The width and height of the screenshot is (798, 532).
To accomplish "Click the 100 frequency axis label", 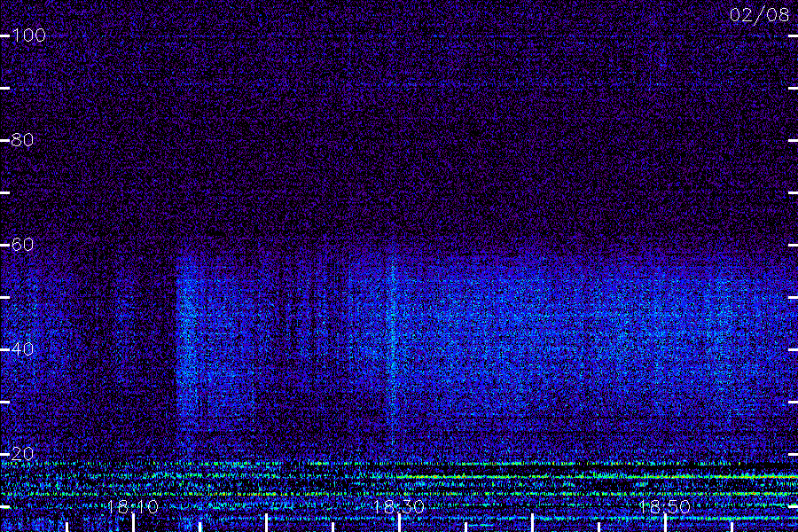I will (29, 35).
